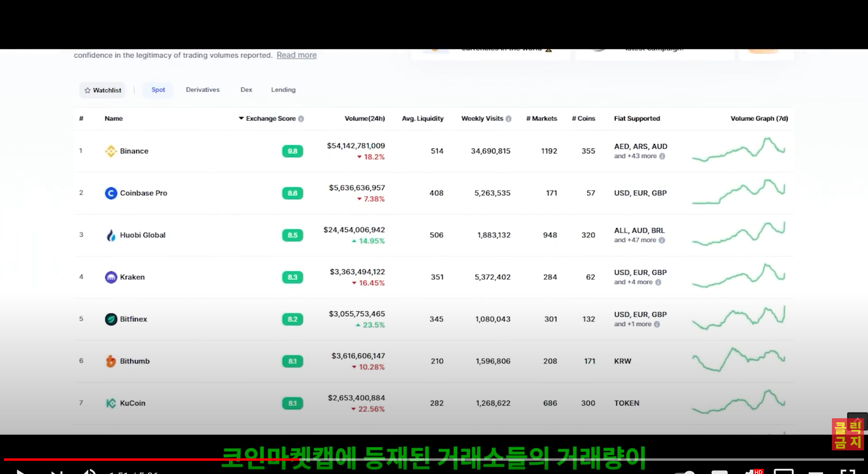The width and height of the screenshot is (868, 474).
Task: Click Huobi Global 8.5 score badge
Action: click(x=292, y=235)
